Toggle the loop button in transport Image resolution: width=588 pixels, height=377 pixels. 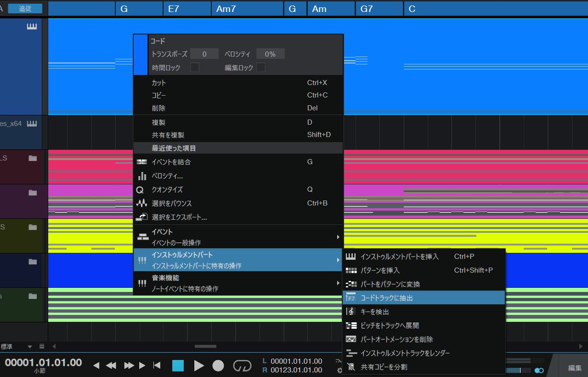(x=242, y=366)
